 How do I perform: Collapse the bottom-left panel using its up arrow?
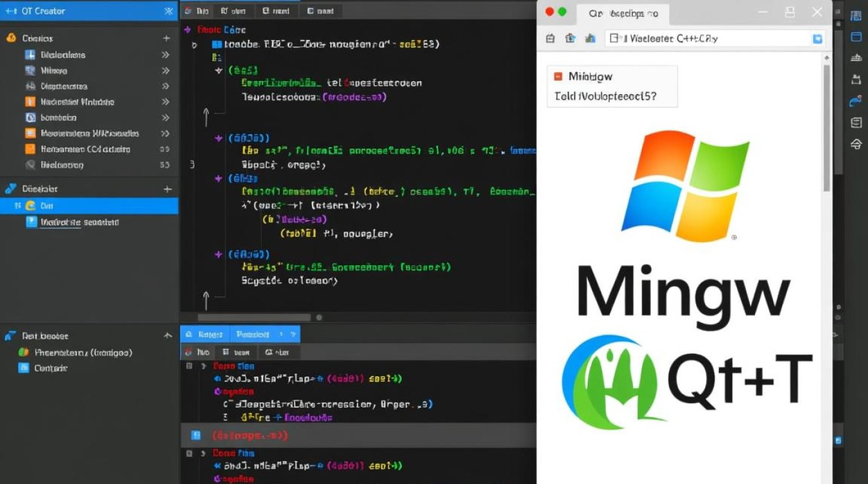pos(168,336)
